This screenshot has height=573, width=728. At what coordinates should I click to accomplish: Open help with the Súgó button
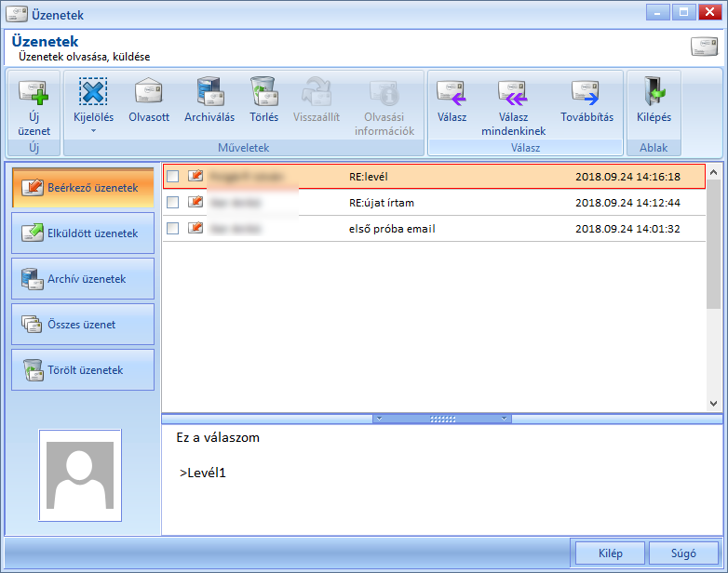683,553
